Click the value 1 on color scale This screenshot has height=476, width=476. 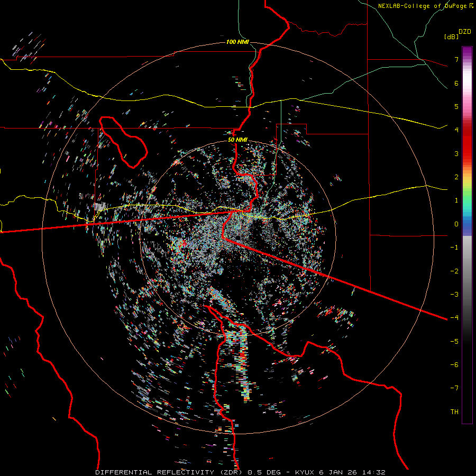click(x=456, y=200)
